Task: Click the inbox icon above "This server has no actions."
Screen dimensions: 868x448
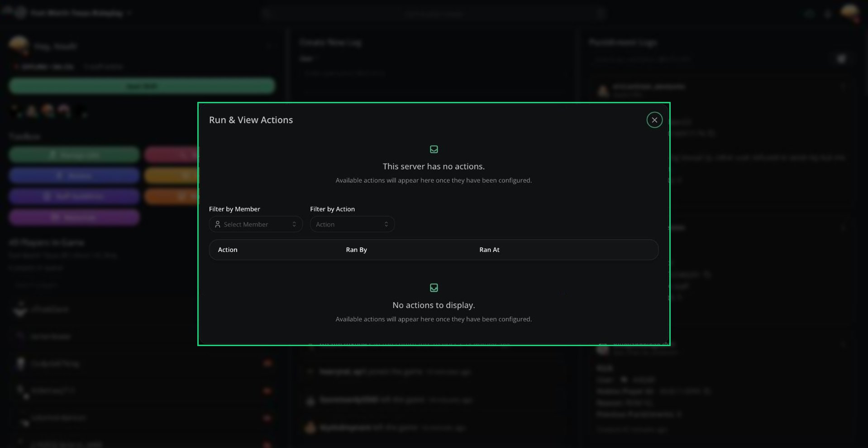Action: pos(434,149)
